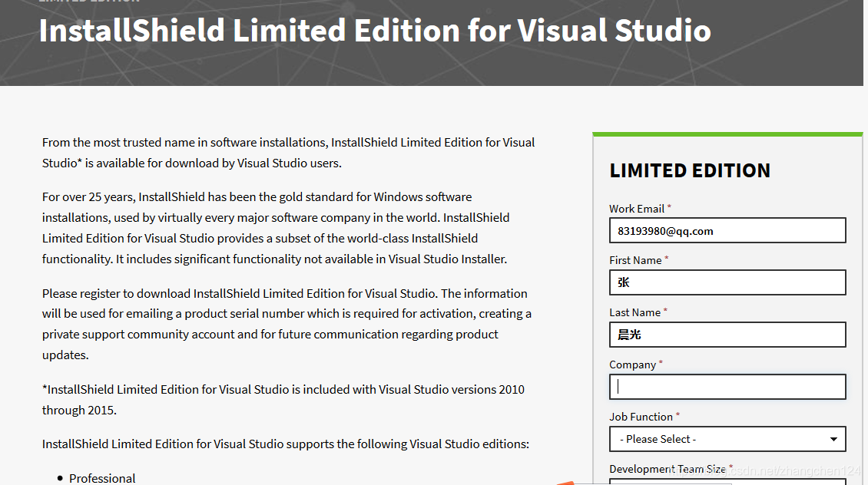
Task: Click the Work Email input field
Action: click(727, 230)
